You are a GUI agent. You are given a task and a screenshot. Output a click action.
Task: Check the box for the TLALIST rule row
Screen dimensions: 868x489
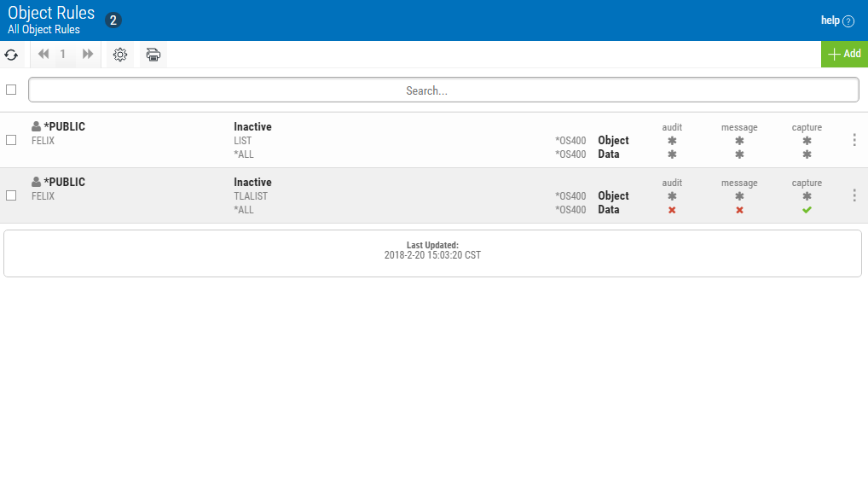pos(11,195)
